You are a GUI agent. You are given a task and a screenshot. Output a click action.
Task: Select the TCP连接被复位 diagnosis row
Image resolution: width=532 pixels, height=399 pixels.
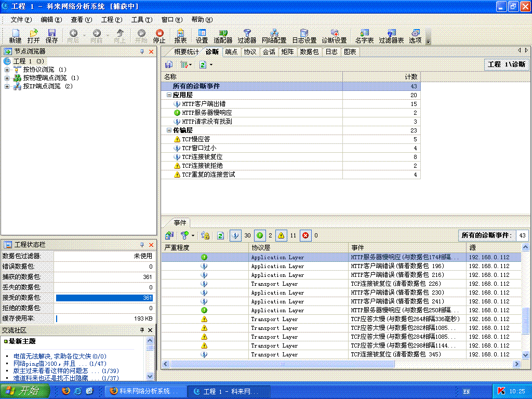pyautogui.click(x=202, y=157)
